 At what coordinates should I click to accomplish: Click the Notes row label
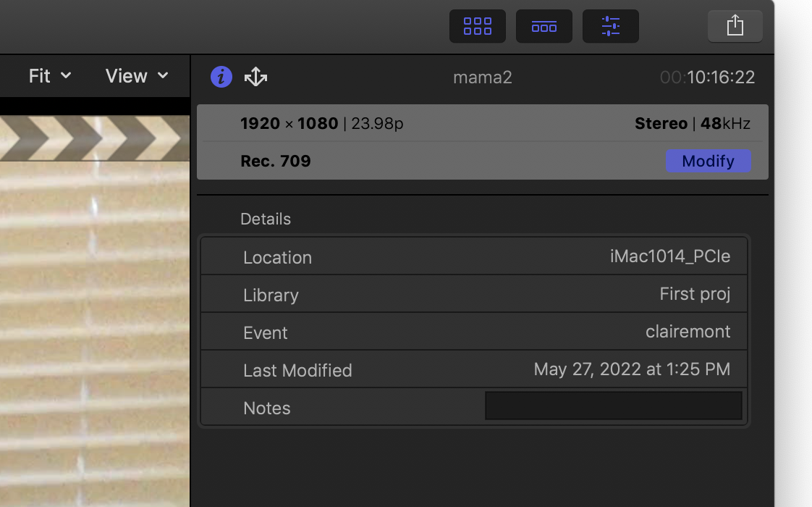click(267, 408)
